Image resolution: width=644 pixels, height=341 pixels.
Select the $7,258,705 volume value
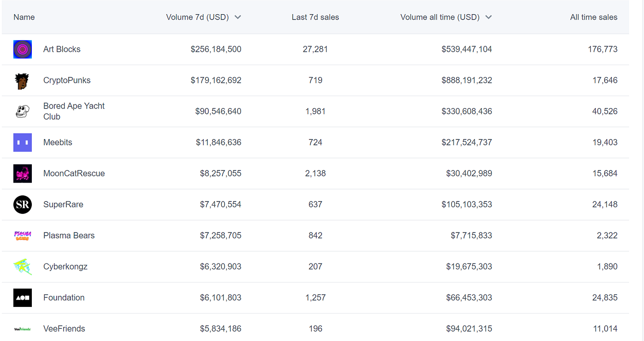[221, 235]
